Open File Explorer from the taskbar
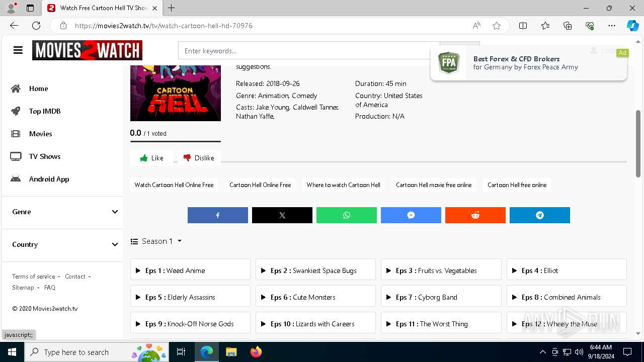 (231, 352)
